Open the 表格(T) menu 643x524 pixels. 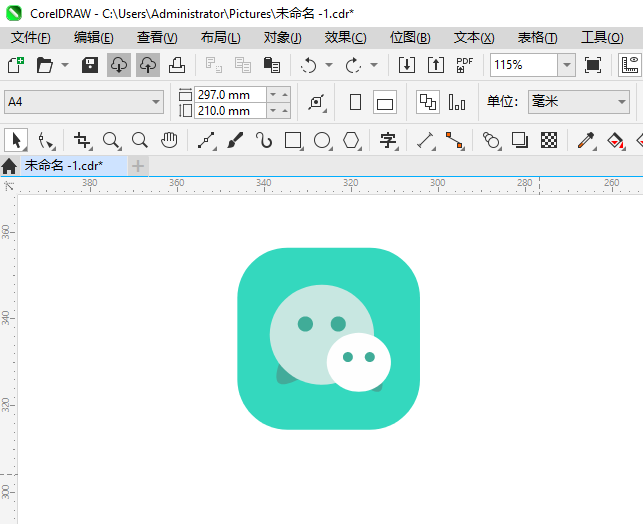pyautogui.click(x=537, y=38)
